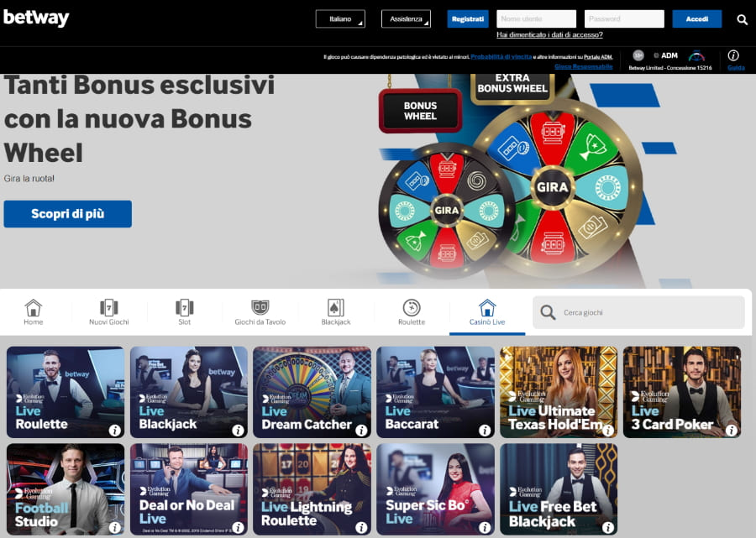756x538 pixels.
Task: Open the Slot category icon
Action: pos(185,307)
